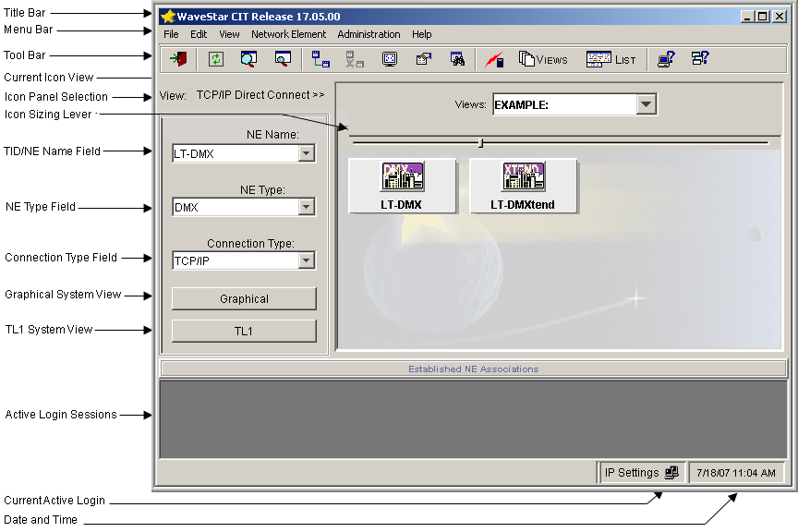Screen dimensions: 798x532
Task: Click the green refresh arrows icon
Action: tap(216, 59)
